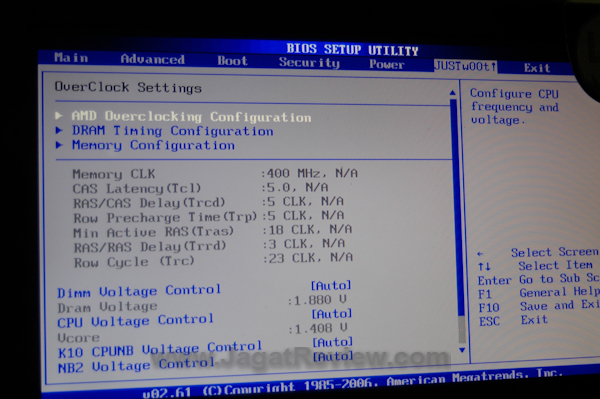Click the RAS/CAS Delay(Trcd) label

click(x=149, y=203)
